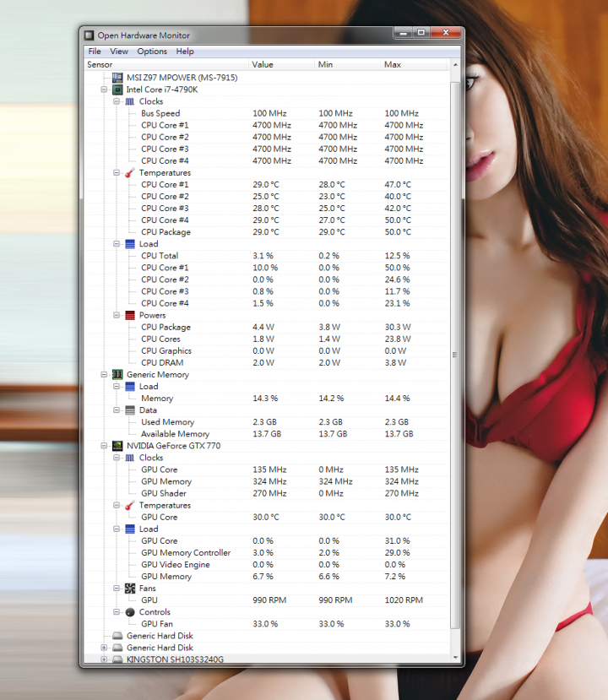The width and height of the screenshot is (608, 700).
Task: Click the 1020 RPM max fan value
Action: pyautogui.click(x=404, y=600)
